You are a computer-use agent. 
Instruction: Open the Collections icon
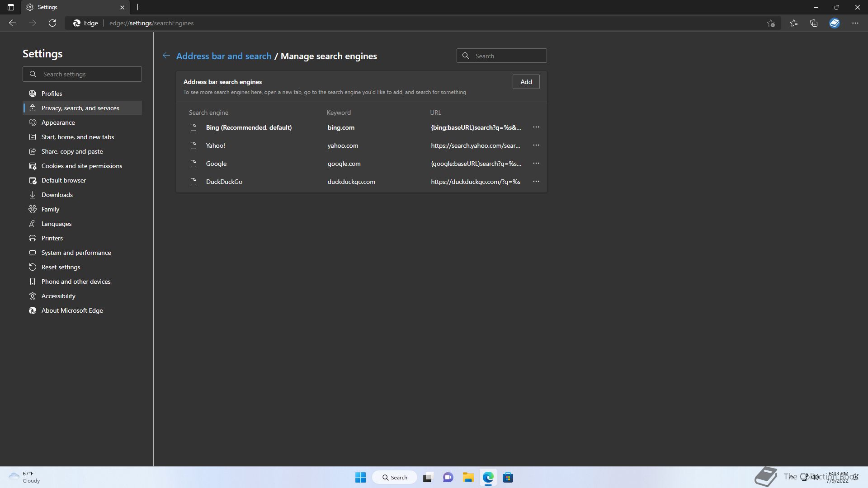coord(814,23)
